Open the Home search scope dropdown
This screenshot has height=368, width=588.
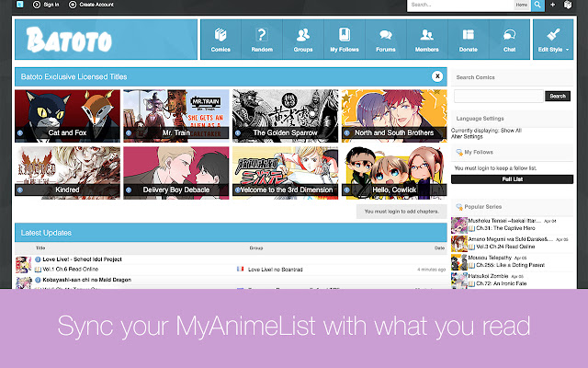pyautogui.click(x=522, y=5)
